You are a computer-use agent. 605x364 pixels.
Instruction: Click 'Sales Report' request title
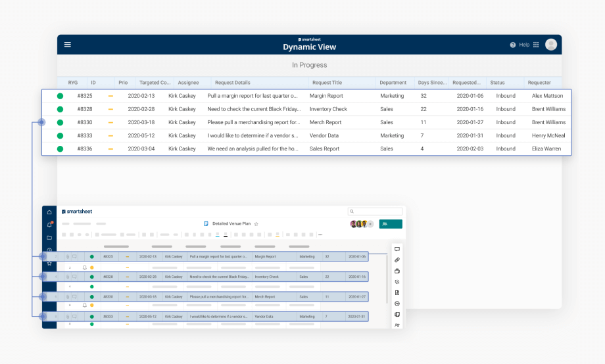(324, 148)
